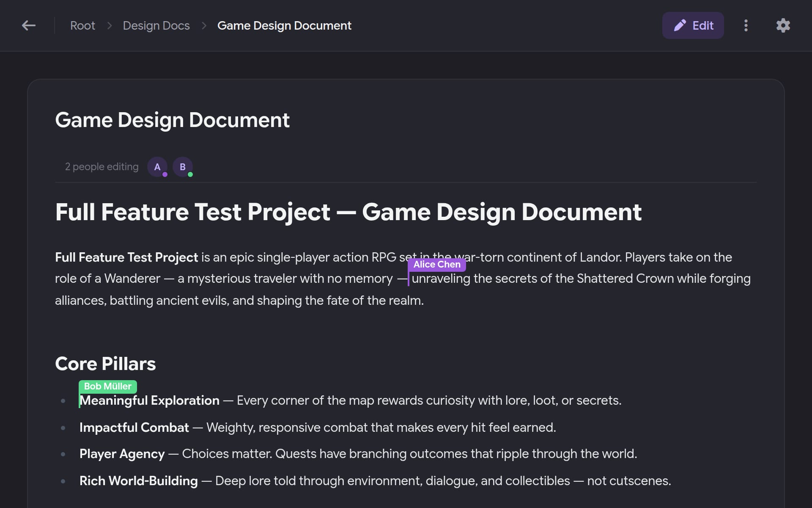Click the '2 people editing' text
This screenshot has height=508, width=812.
point(101,167)
